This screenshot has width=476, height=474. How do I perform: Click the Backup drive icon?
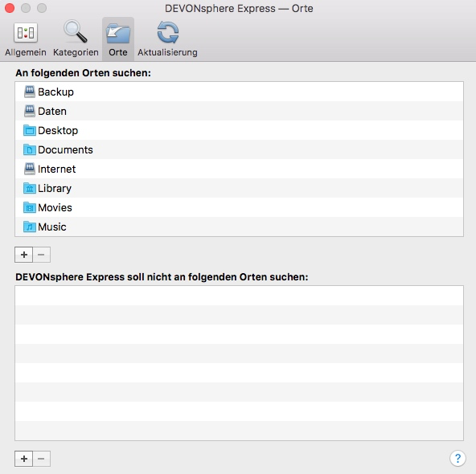[x=30, y=92]
